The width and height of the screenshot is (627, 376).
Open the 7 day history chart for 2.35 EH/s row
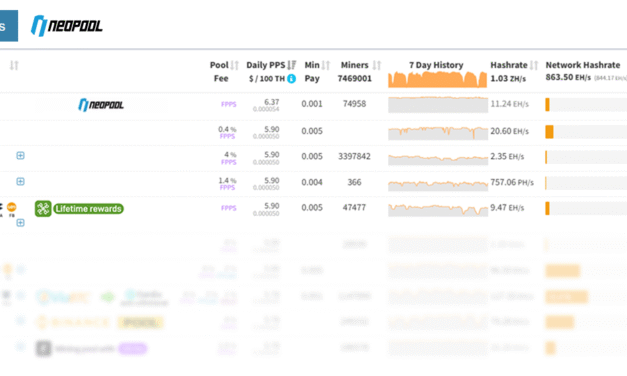point(438,159)
